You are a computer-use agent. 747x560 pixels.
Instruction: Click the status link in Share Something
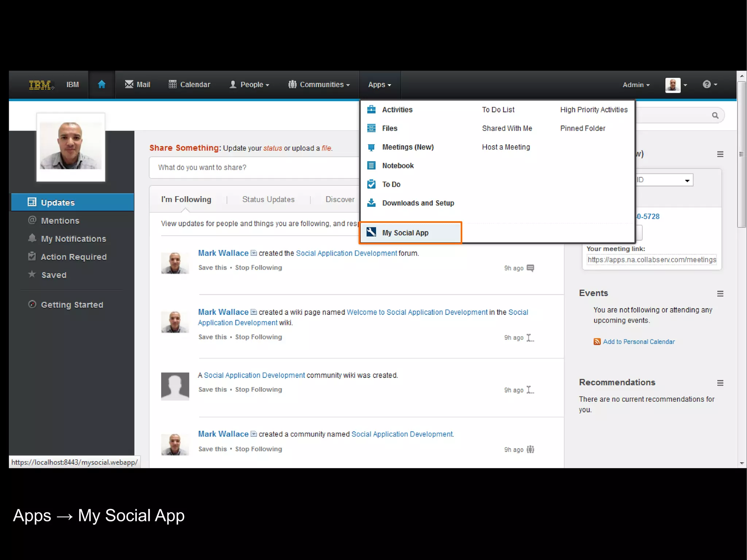click(272, 148)
